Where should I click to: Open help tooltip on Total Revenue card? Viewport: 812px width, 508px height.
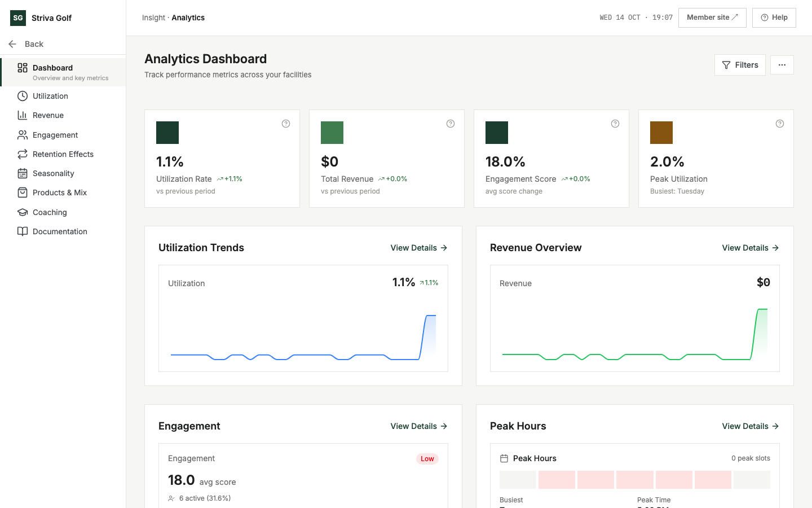pyautogui.click(x=451, y=124)
